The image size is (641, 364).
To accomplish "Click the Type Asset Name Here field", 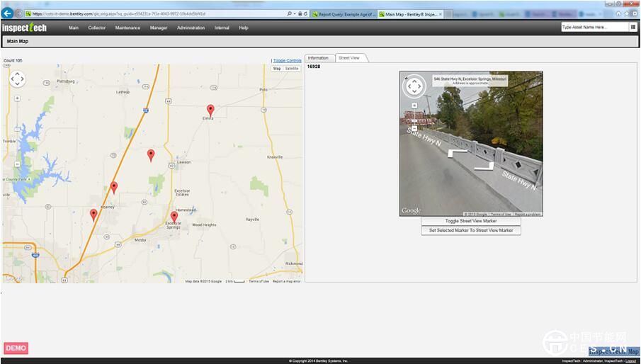I will [594, 27].
